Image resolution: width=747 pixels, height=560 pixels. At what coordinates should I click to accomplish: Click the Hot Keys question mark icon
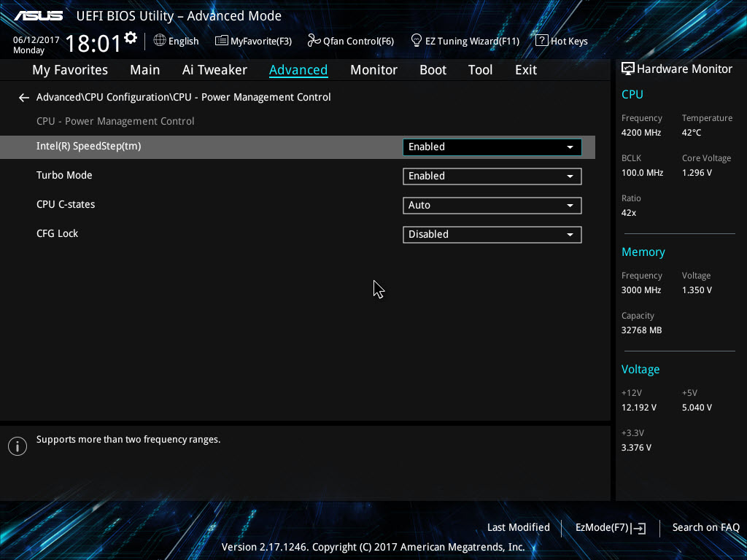point(542,41)
